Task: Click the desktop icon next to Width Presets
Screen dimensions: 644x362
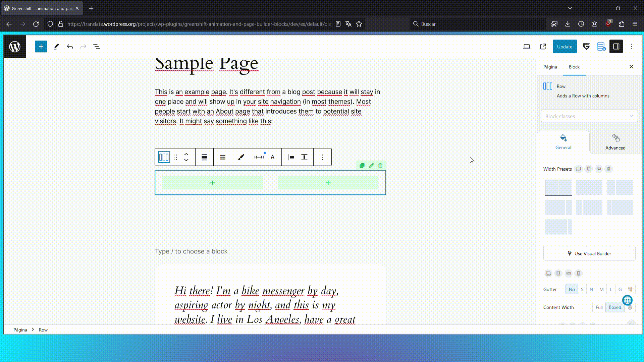Action: pos(578,169)
